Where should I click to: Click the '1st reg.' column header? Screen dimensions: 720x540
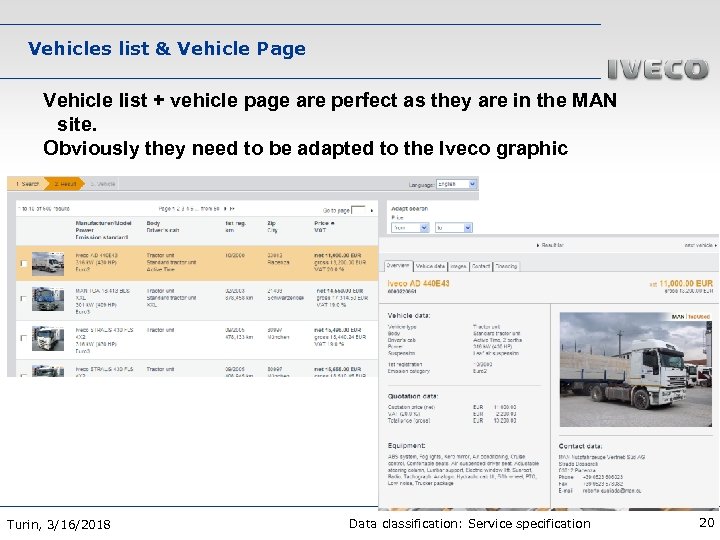(x=235, y=223)
